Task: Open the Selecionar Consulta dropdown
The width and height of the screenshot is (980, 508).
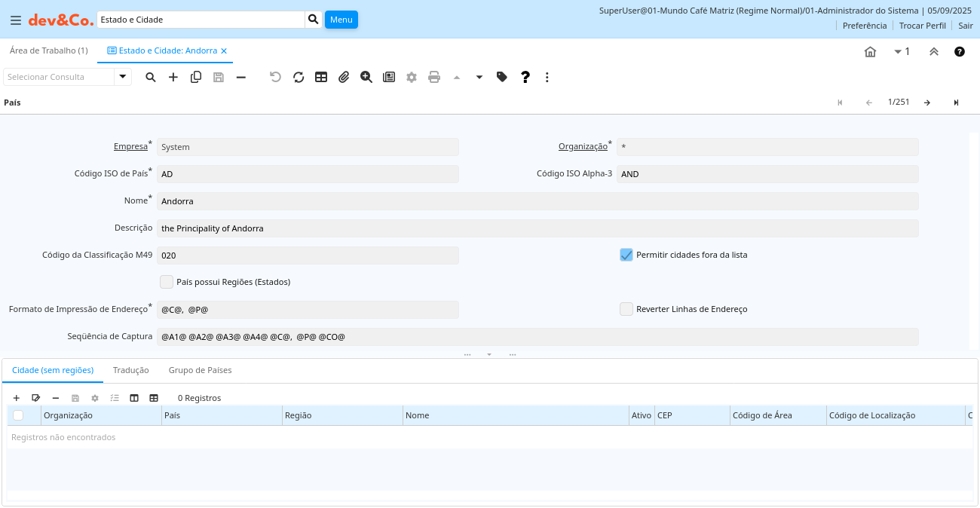Action: click(123, 77)
